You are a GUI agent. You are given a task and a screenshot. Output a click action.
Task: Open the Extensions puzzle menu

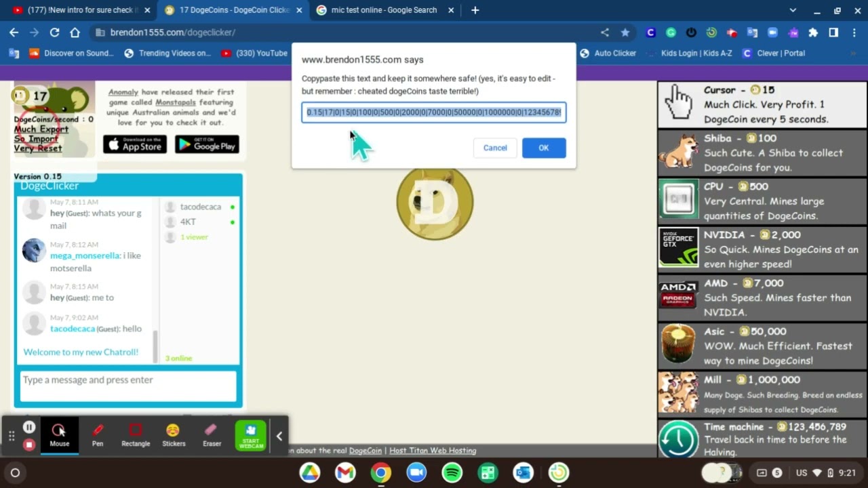tap(813, 33)
